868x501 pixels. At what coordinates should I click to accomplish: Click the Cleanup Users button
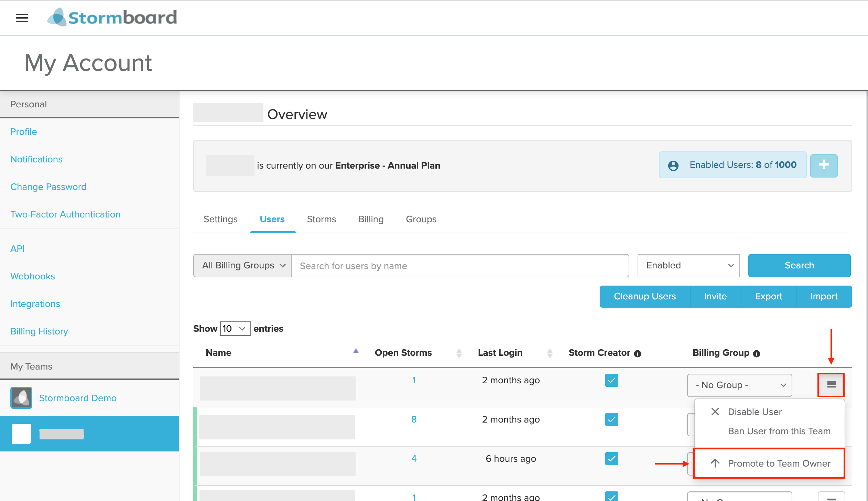coord(645,296)
